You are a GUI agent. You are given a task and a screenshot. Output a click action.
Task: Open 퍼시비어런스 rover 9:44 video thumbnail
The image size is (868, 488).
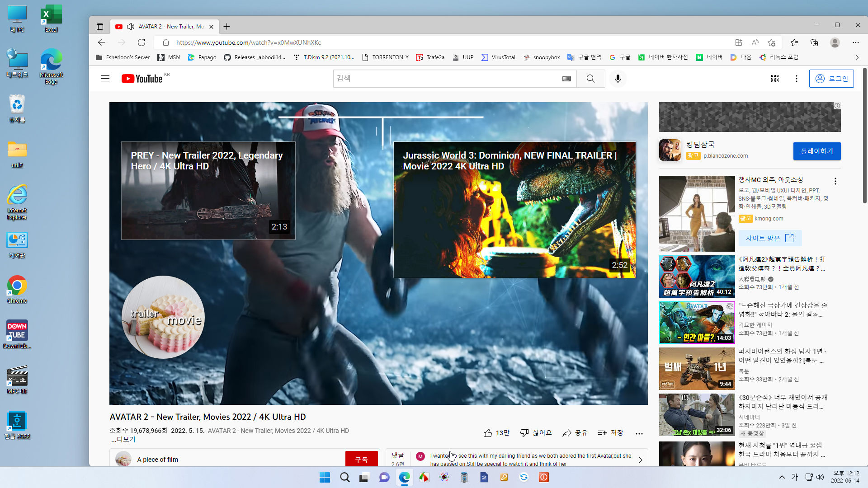697,369
